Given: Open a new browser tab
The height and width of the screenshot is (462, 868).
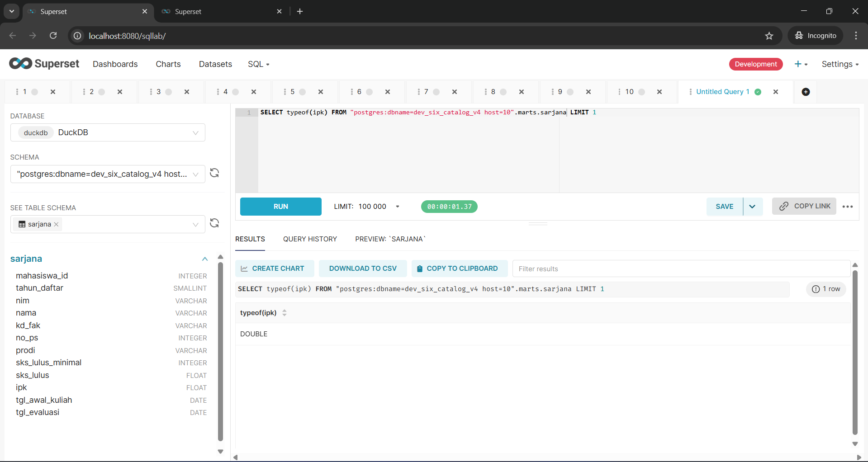Looking at the screenshot, I should pyautogui.click(x=300, y=11).
